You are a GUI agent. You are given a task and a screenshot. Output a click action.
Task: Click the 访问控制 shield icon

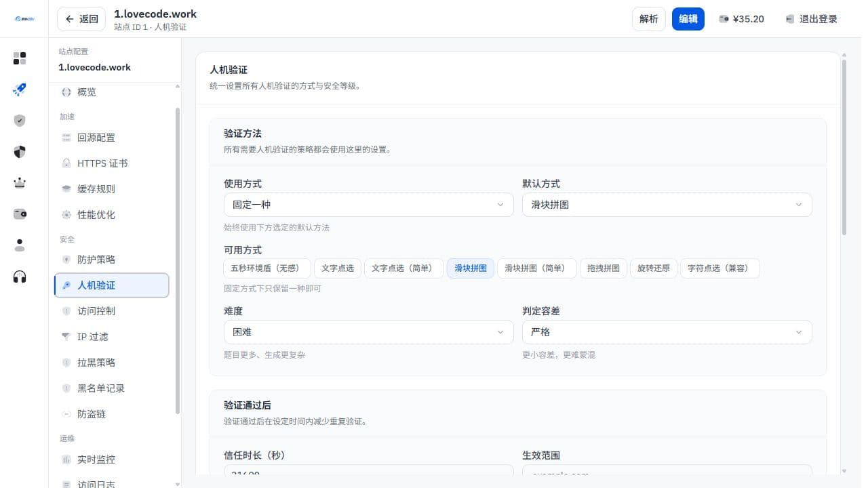(66, 311)
